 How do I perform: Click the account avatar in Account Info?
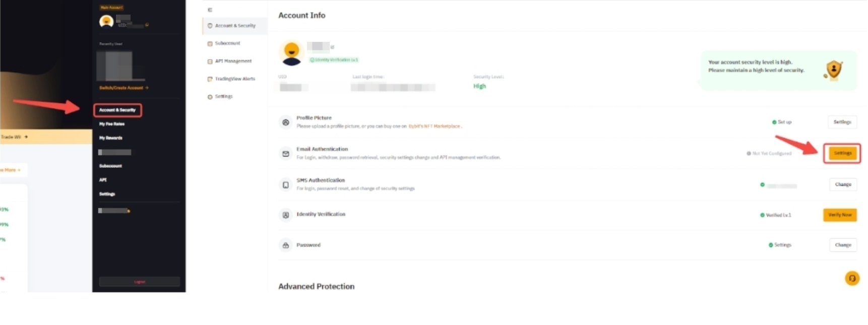click(291, 53)
